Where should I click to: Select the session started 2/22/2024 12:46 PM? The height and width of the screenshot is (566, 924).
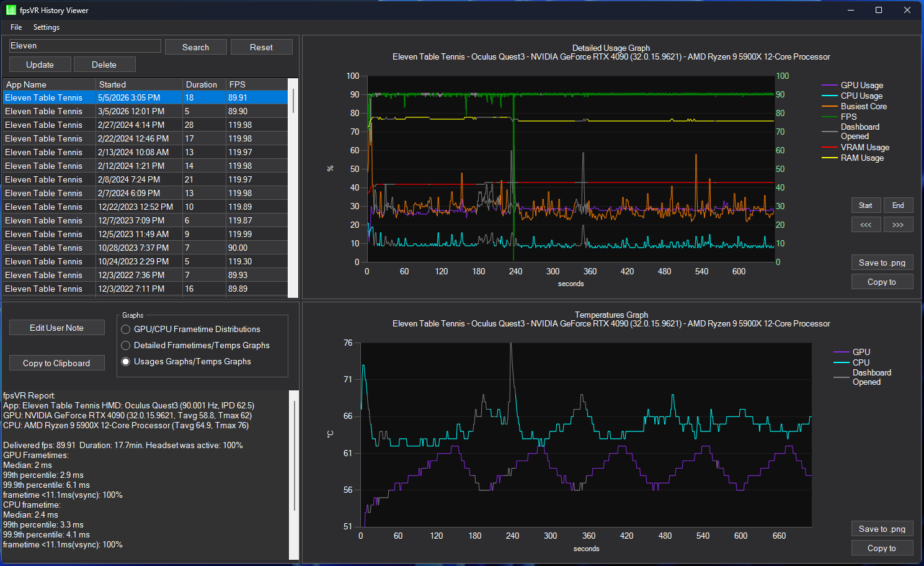point(145,138)
